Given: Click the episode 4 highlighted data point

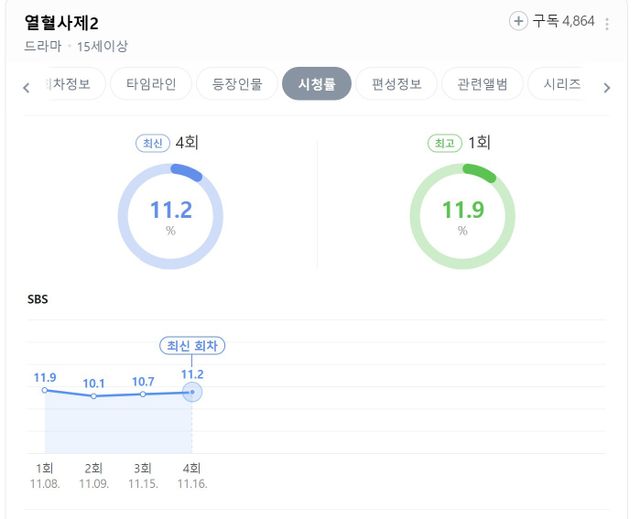Looking at the screenshot, I should pos(192,392).
